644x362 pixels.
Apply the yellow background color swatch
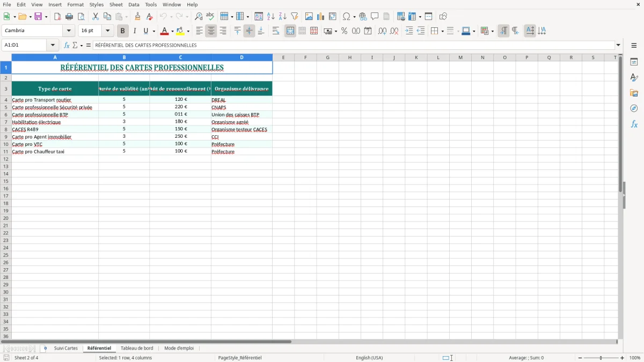point(180,31)
